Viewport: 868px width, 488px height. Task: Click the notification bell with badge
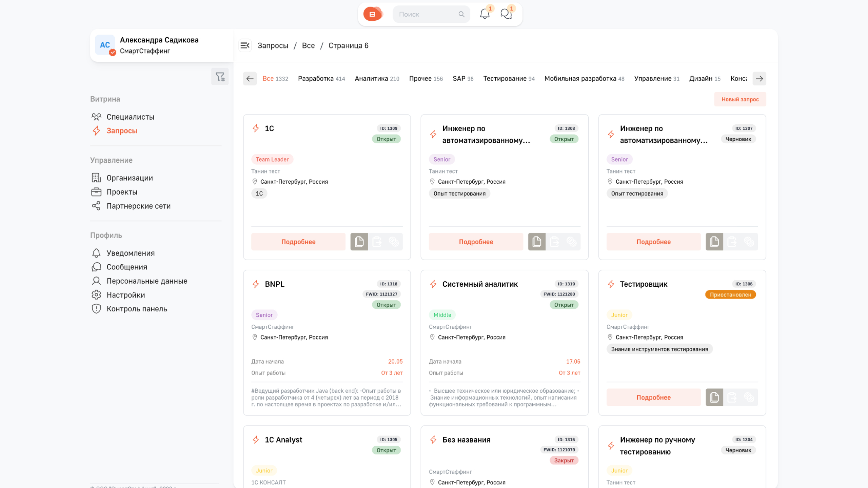[485, 14]
